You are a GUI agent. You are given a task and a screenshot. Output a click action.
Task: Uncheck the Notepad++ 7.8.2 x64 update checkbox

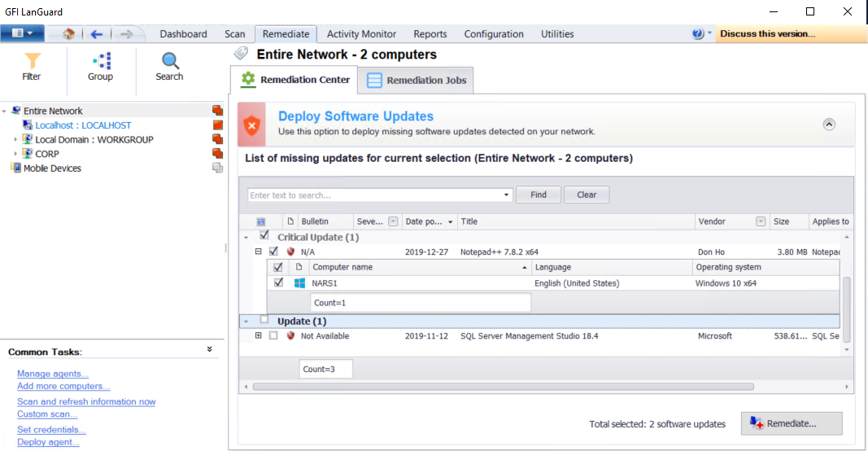click(273, 251)
